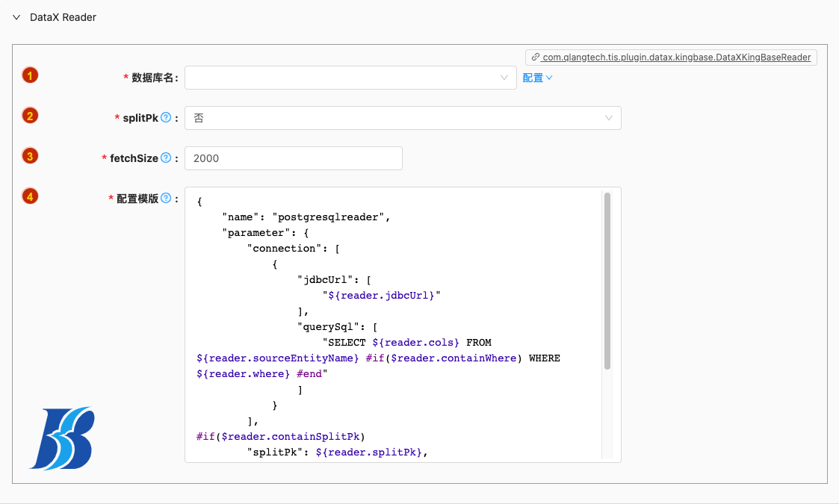Image resolution: width=839 pixels, height=504 pixels.
Task: Click the 配置模版 scrollbar thumb
Action: 607,281
